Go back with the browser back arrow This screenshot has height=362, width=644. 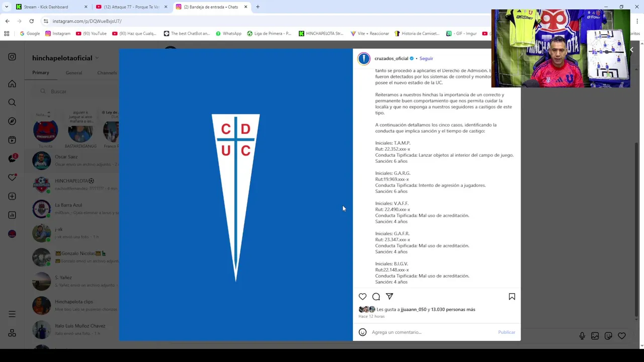pyautogui.click(x=7, y=21)
